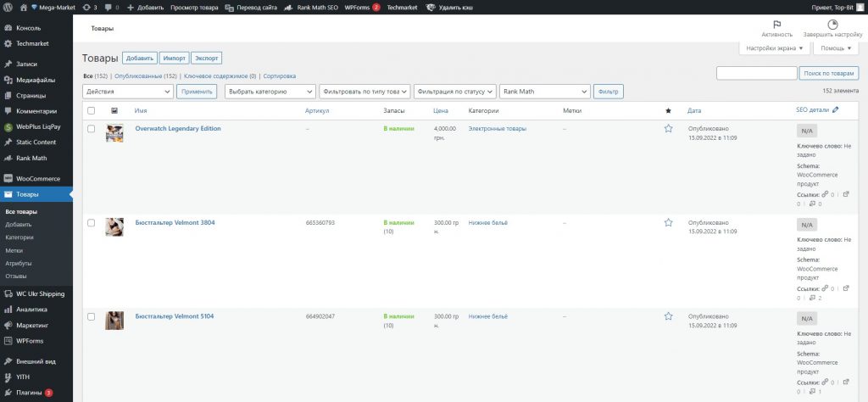Sort by featured star column header
Screen dimensions: 868x402
click(668, 111)
